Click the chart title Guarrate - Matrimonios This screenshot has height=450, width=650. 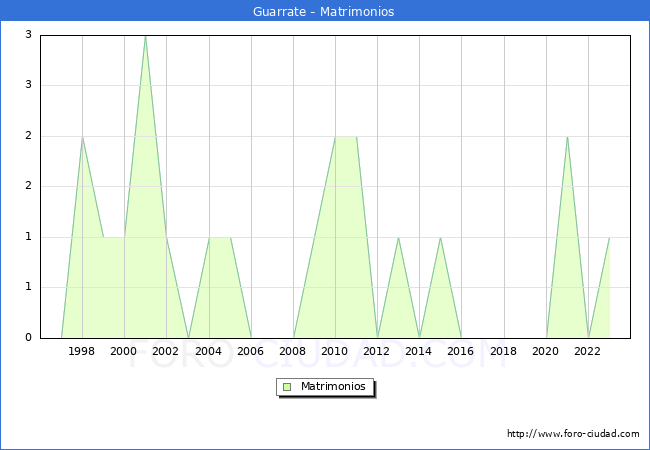(x=323, y=11)
